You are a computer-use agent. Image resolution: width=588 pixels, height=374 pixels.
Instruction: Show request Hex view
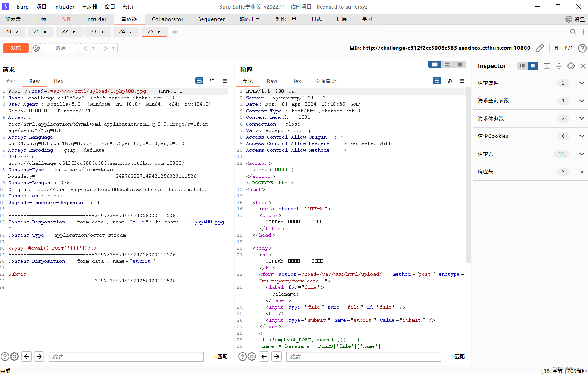(x=59, y=81)
